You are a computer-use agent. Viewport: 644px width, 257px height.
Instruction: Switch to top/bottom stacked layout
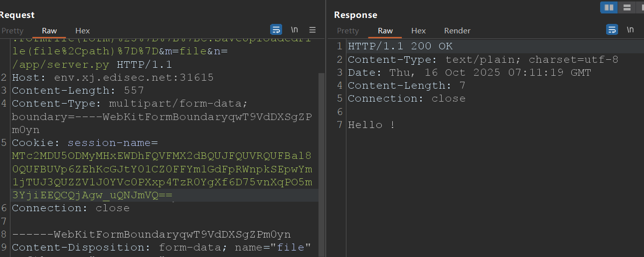click(x=627, y=7)
